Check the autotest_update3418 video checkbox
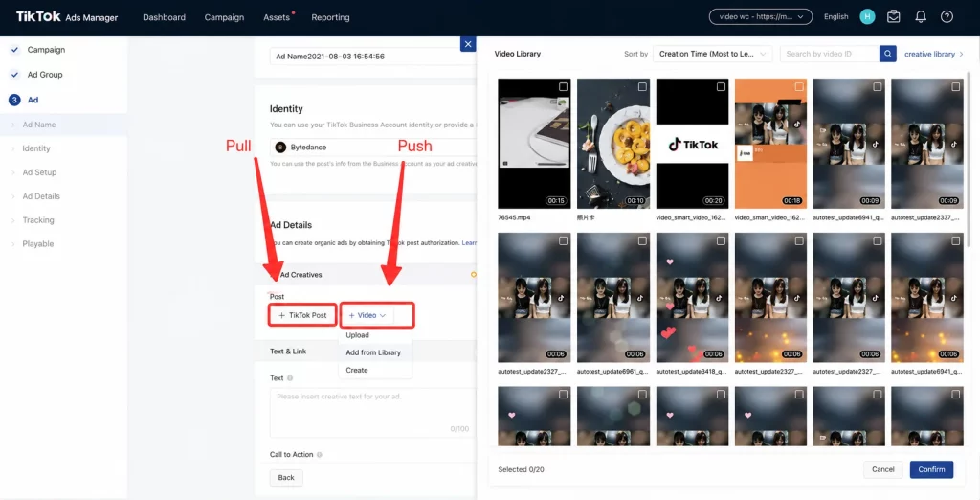This screenshot has width=980, height=500. pos(721,240)
